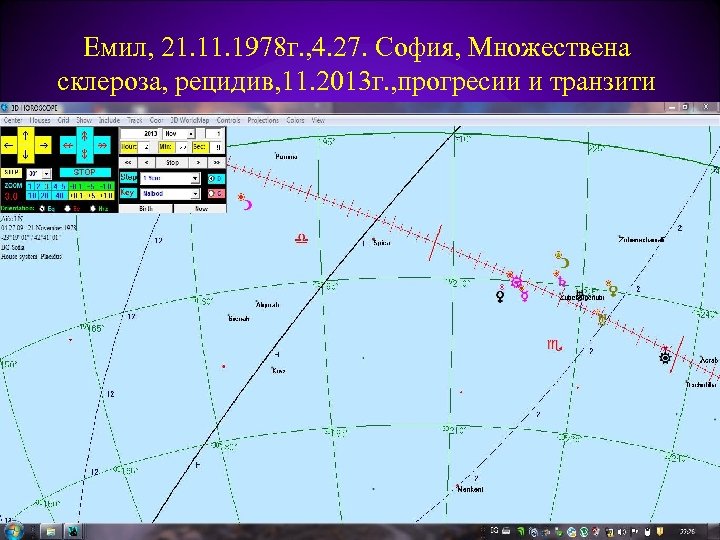Click the yellow +0.1 zoom button
The height and width of the screenshot is (540, 720).
click(x=76, y=196)
